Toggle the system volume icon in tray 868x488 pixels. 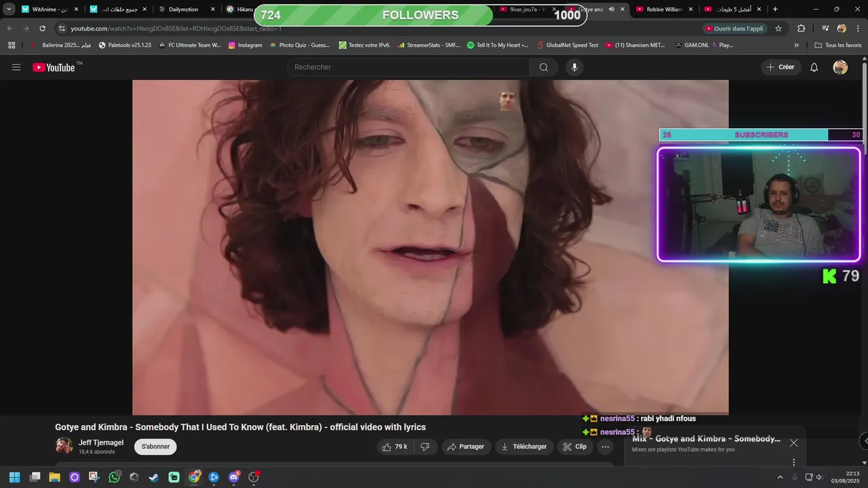point(819,477)
